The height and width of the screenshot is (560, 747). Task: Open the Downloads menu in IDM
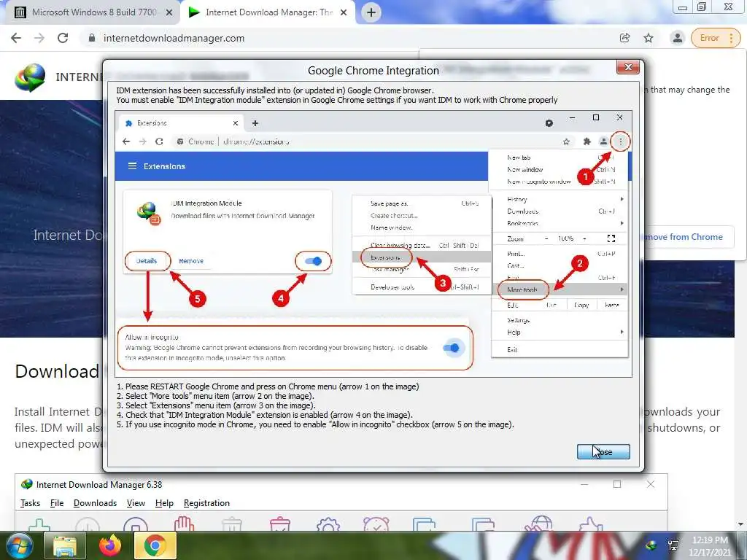tap(95, 503)
